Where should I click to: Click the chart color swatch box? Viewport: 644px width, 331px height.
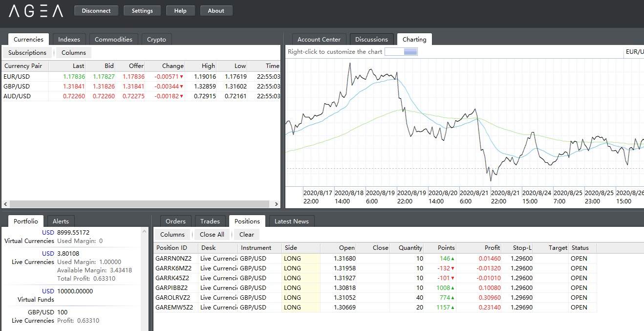401,52
